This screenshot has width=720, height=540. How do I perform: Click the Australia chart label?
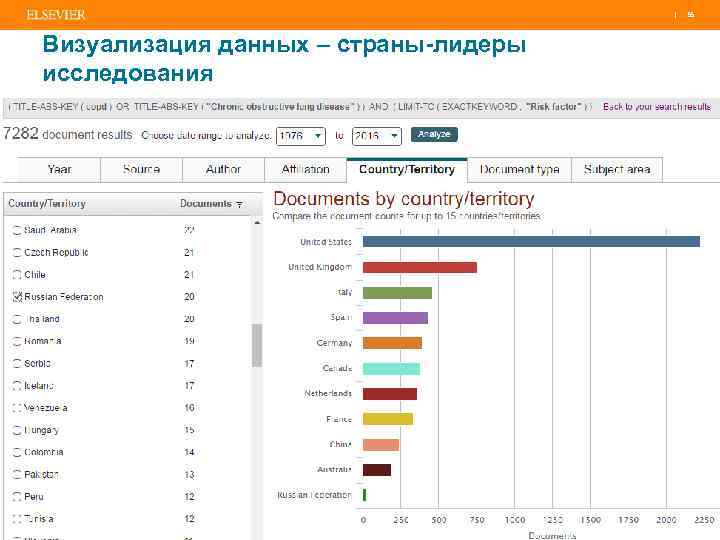point(334,469)
